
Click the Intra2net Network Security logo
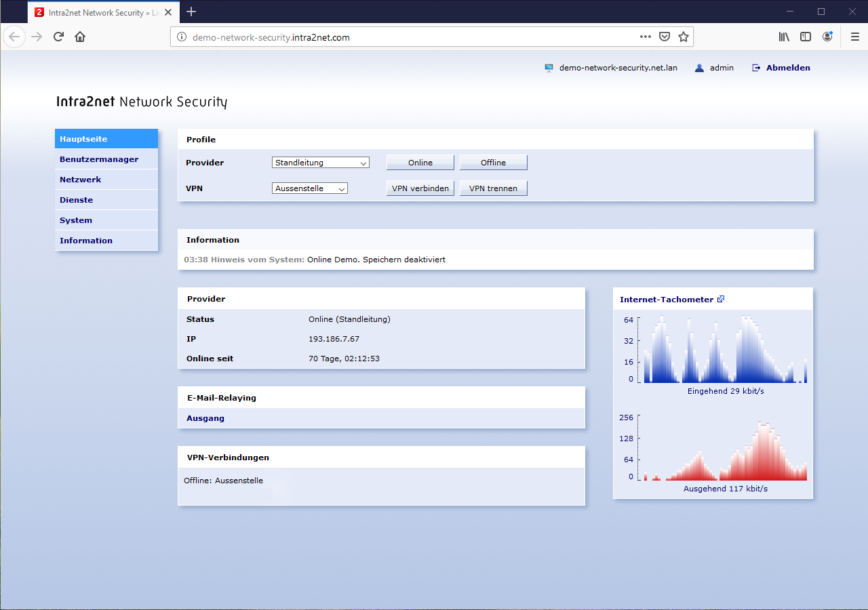tap(142, 102)
